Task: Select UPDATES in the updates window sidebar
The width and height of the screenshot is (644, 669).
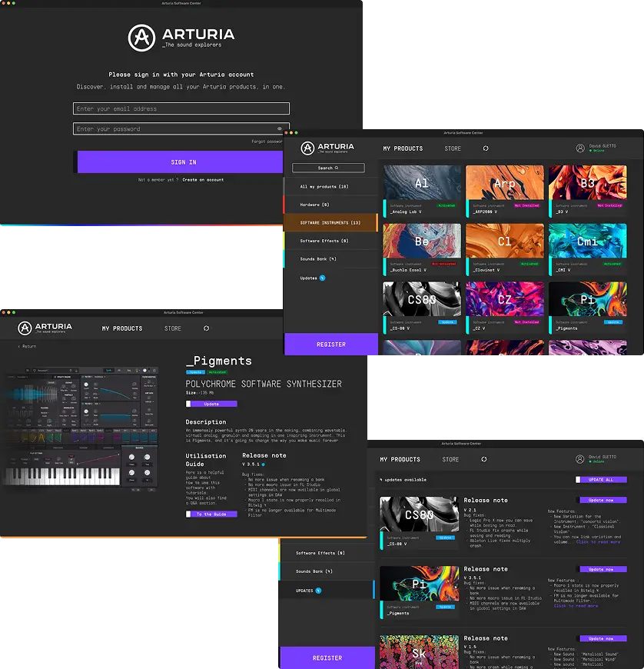Action: 327,591
